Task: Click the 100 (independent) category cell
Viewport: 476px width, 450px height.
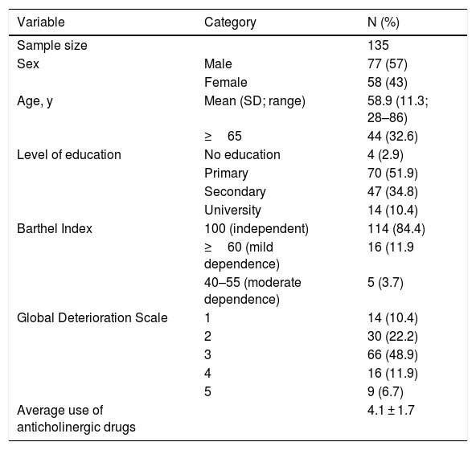Action: [256, 229]
